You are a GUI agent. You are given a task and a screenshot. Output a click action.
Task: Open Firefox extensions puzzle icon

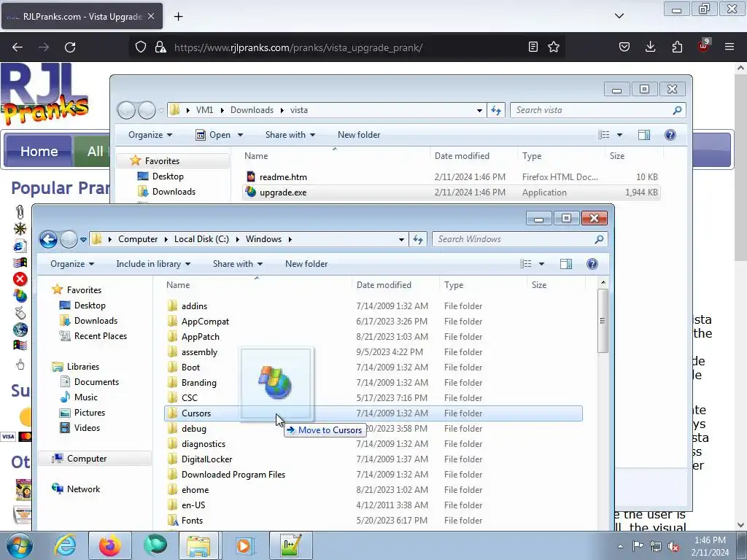click(x=677, y=47)
